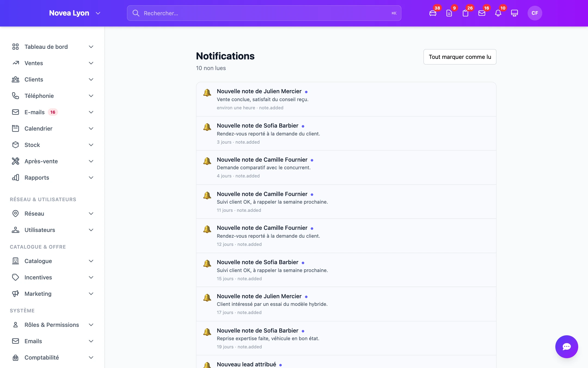Open the Réseau menu item
Viewport: 588px width, 368px height.
point(53,213)
